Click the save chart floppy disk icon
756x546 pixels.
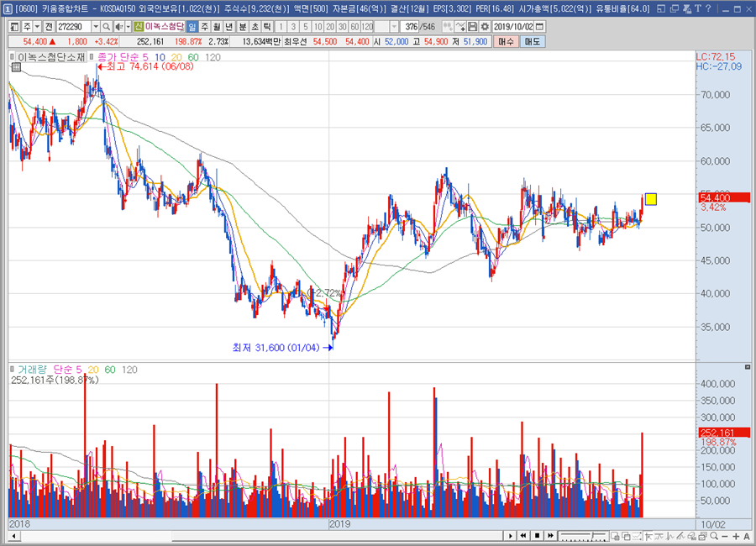tap(472, 27)
